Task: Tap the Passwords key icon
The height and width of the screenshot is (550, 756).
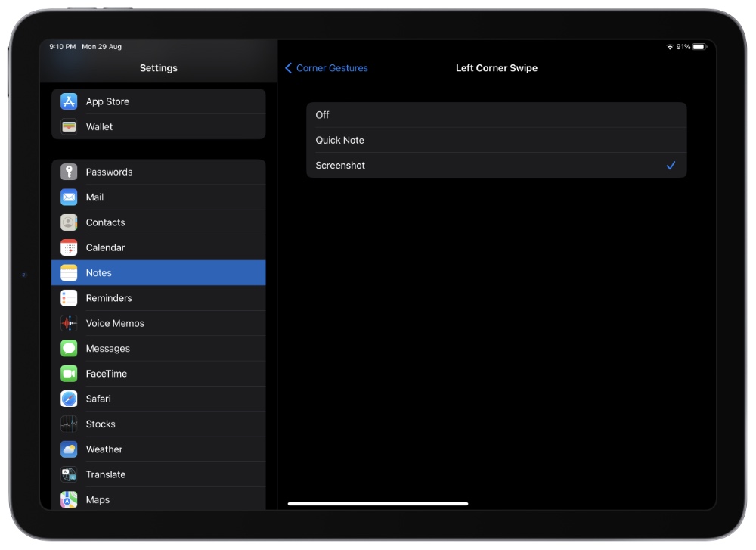Action: [x=69, y=172]
